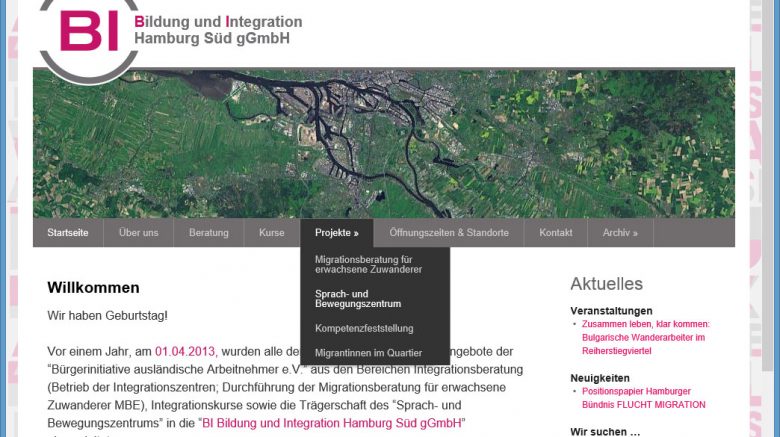Open the Beratung menu item
The height and width of the screenshot is (437, 780).
[x=208, y=232]
